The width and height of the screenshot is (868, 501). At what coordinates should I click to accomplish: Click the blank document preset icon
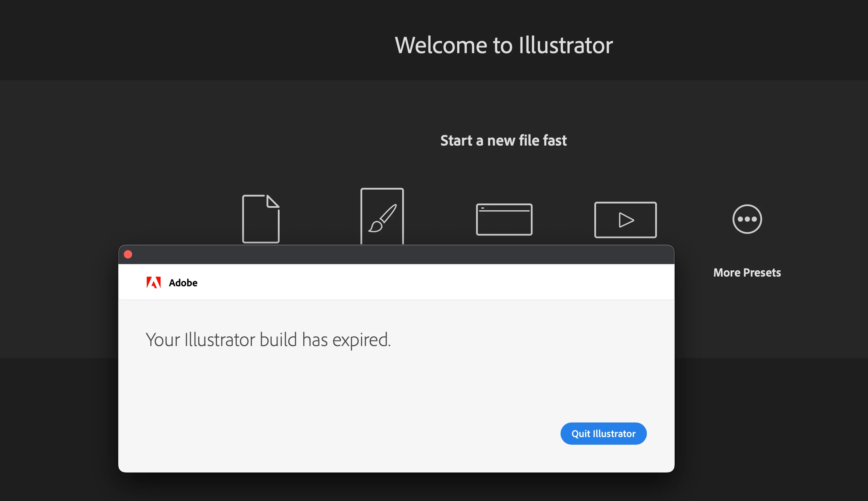tap(260, 219)
